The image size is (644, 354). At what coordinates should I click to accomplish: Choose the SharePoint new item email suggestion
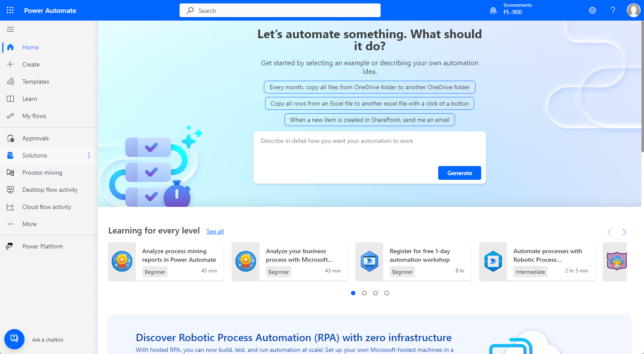[x=369, y=120]
